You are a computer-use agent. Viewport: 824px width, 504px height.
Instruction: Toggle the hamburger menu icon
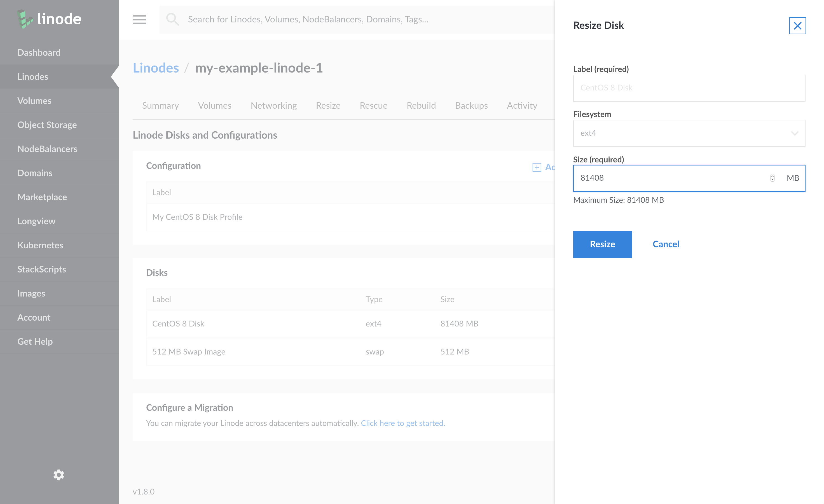[139, 19]
